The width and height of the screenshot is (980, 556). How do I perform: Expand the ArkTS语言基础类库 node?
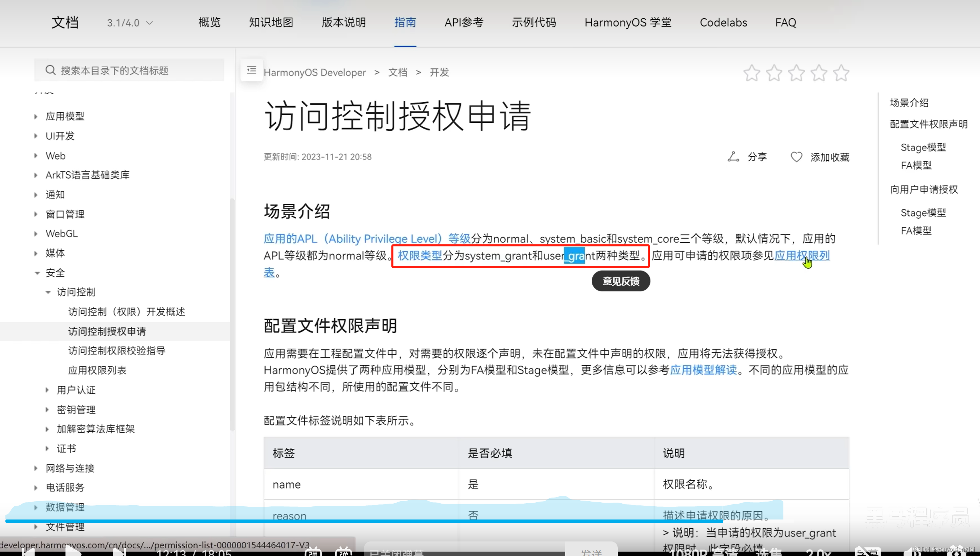tap(36, 175)
